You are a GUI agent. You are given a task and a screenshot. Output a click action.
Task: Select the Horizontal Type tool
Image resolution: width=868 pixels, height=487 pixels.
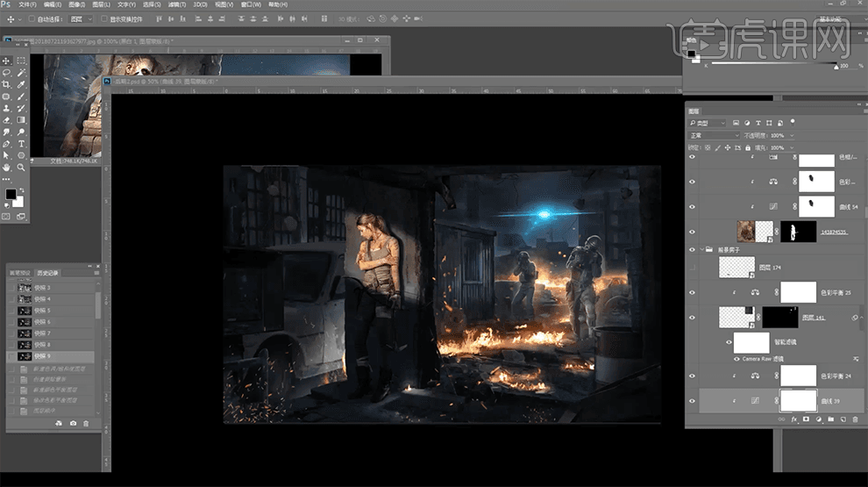pos(21,144)
